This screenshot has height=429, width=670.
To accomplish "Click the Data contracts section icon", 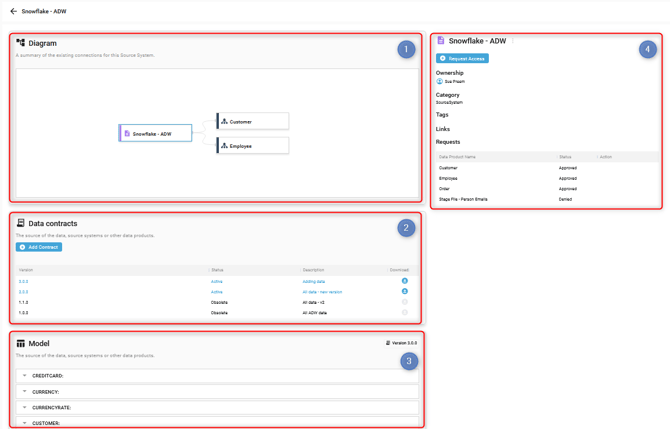I will tap(21, 223).
